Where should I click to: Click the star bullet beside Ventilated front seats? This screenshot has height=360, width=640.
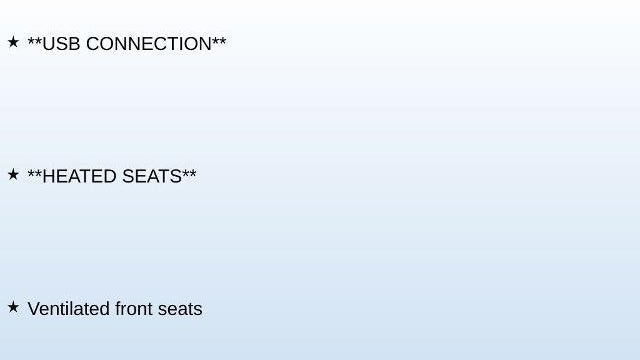pyautogui.click(x=13, y=307)
